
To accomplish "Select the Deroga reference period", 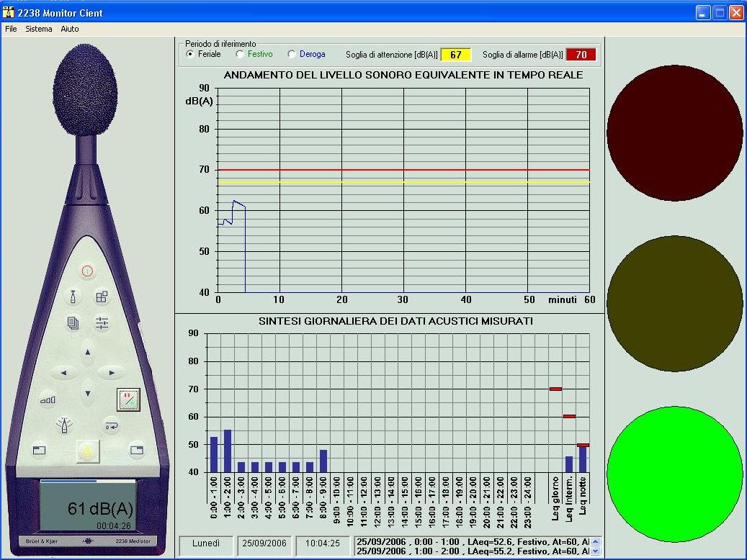I will (307, 54).
